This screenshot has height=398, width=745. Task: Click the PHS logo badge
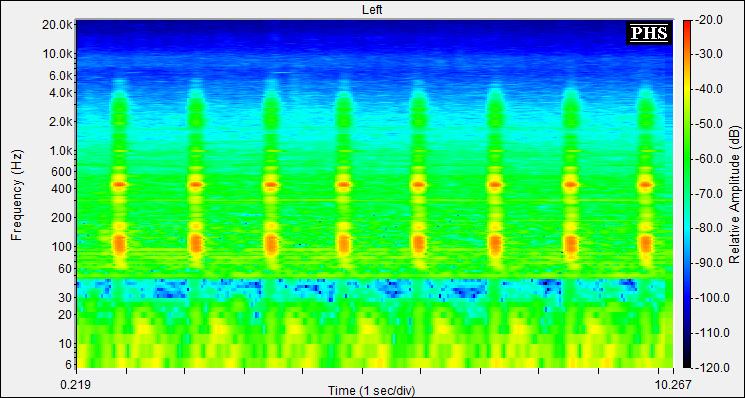pos(649,33)
